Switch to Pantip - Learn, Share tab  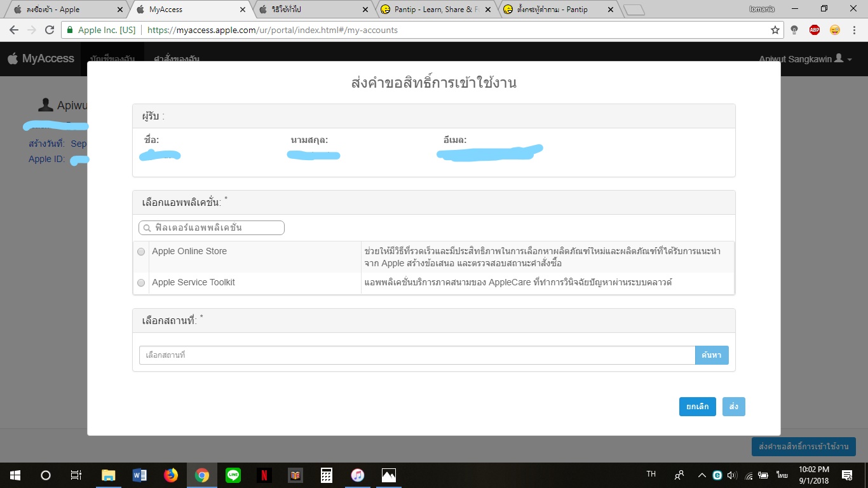436,10
